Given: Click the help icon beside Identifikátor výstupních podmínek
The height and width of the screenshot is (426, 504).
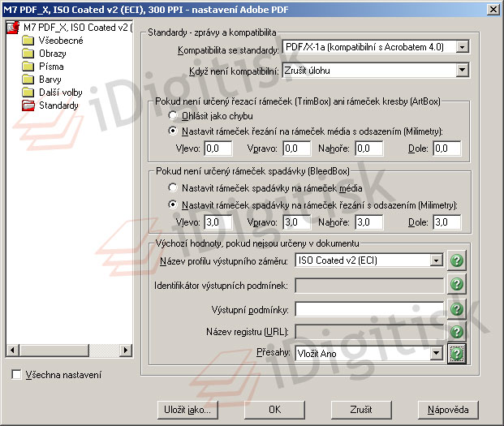Looking at the screenshot, I should (457, 284).
